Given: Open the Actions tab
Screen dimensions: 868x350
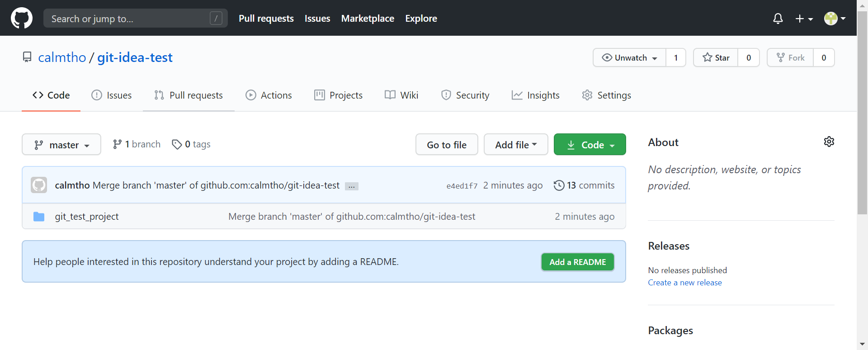Looking at the screenshot, I should click(x=269, y=95).
